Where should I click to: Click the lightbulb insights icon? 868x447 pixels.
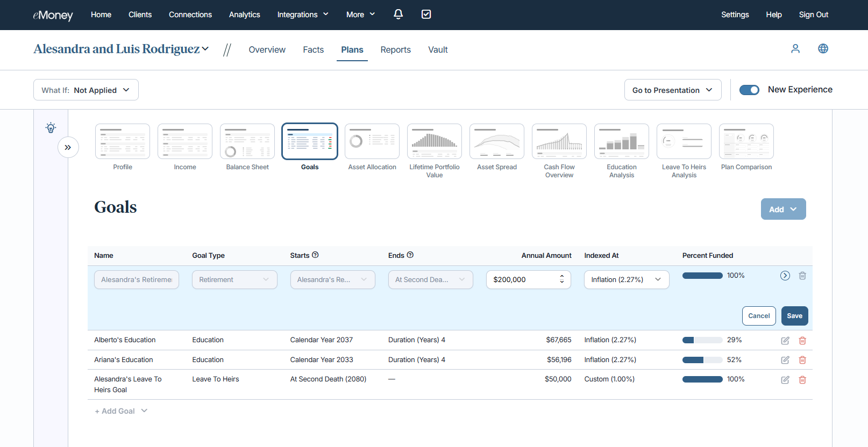tap(51, 128)
